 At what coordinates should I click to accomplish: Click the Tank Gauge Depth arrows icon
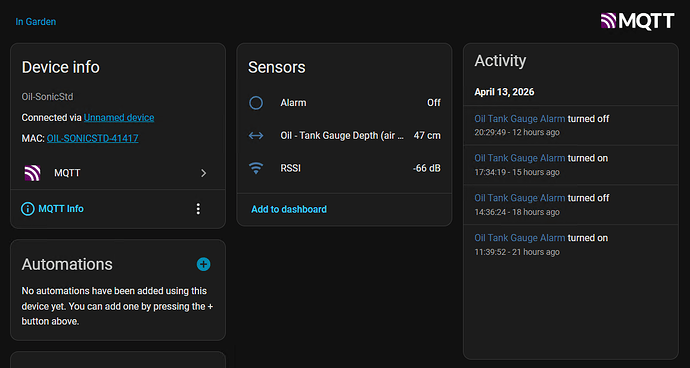[256, 136]
